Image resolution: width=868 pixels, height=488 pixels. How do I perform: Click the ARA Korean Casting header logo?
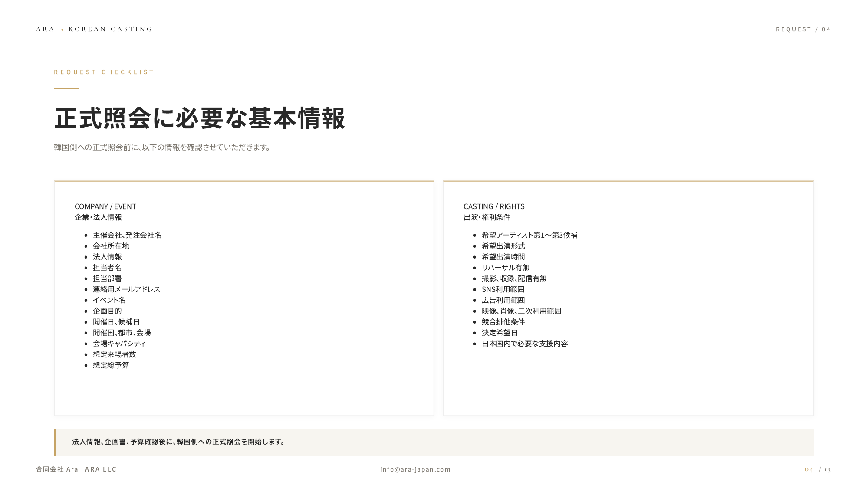click(x=94, y=29)
